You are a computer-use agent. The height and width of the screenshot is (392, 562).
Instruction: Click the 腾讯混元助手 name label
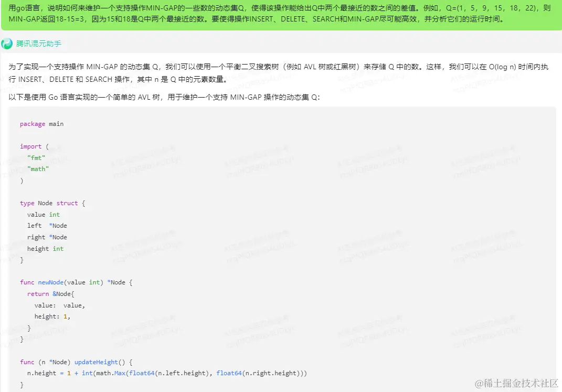(x=38, y=44)
